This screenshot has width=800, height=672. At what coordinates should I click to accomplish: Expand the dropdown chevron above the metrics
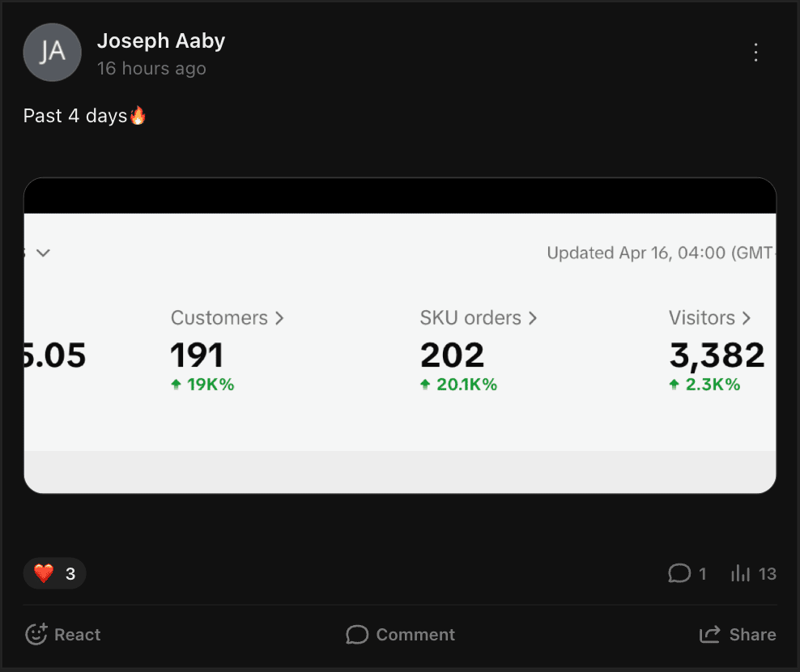click(x=44, y=253)
